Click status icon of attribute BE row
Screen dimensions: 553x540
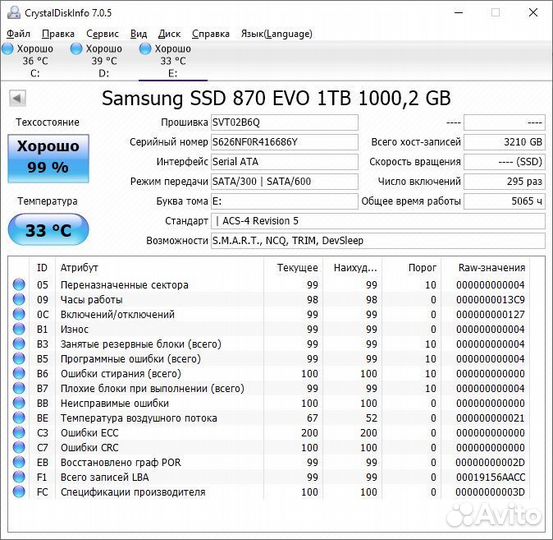(19, 418)
